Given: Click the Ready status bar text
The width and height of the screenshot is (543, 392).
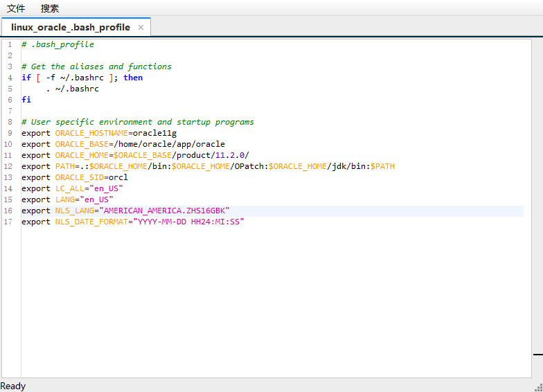Looking at the screenshot, I should pos(13,386).
